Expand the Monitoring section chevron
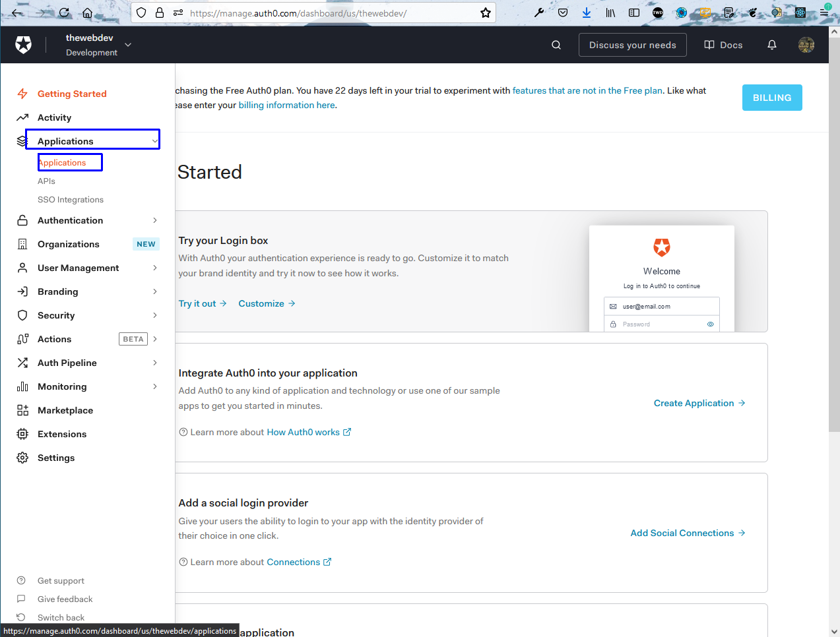 [155, 386]
